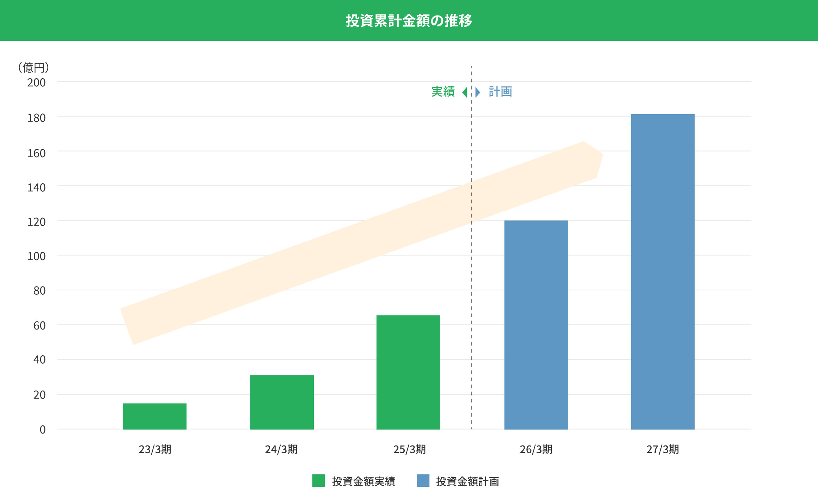
Task: Click the blue 計画 label
Action: (x=500, y=92)
